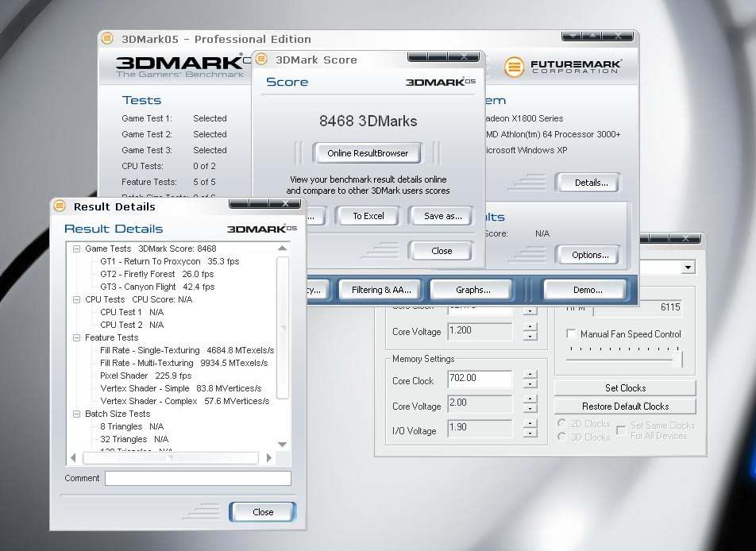Click the right arrow of horizontal scrollbar

269,457
